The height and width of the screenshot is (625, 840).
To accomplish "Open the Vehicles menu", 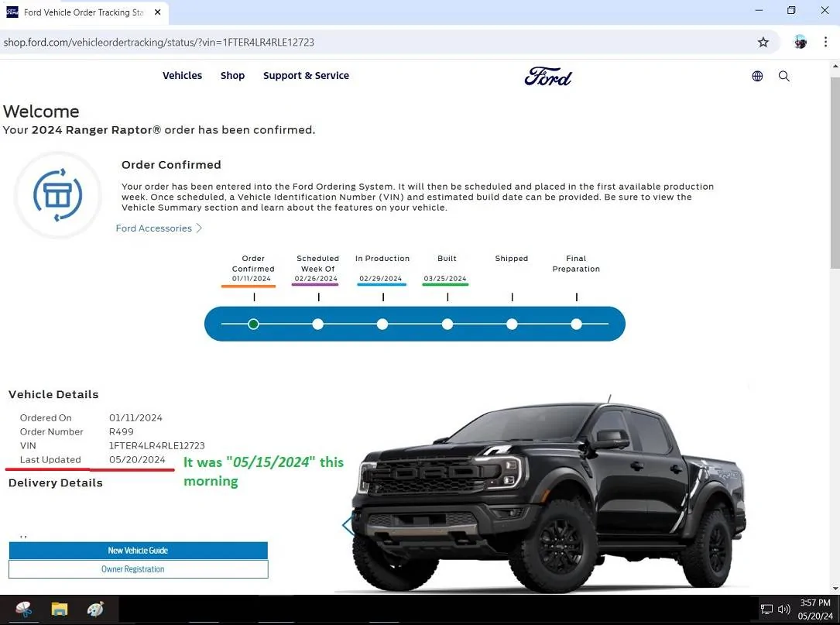I will pyautogui.click(x=182, y=76).
